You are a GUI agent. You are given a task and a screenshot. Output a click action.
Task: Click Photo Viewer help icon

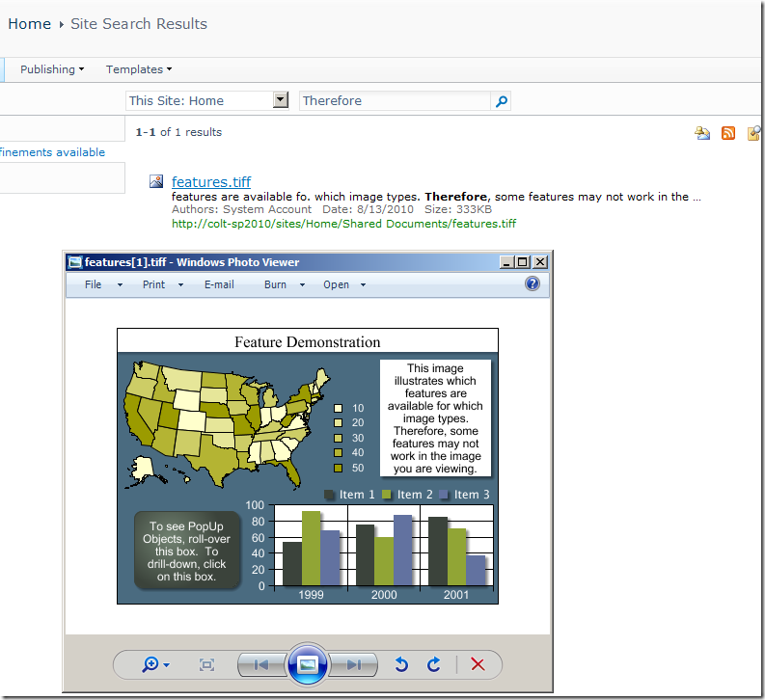pos(532,283)
